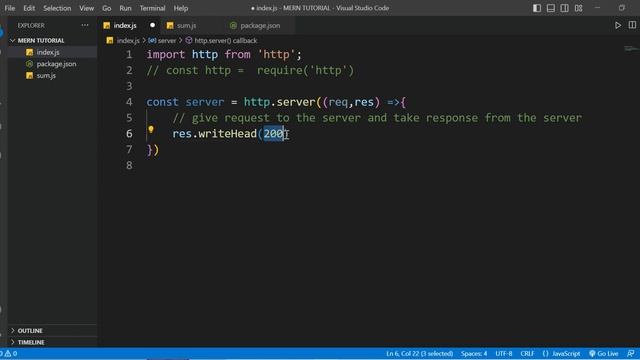Image resolution: width=640 pixels, height=360 pixels.
Task: Click 'require' in the commented line 2
Action: click(x=280, y=71)
